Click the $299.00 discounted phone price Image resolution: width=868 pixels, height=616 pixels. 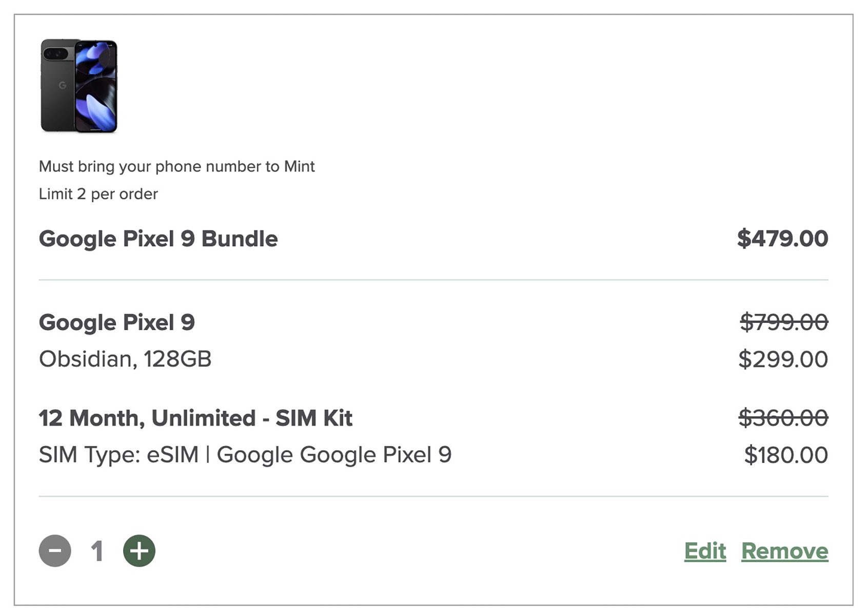(x=783, y=359)
